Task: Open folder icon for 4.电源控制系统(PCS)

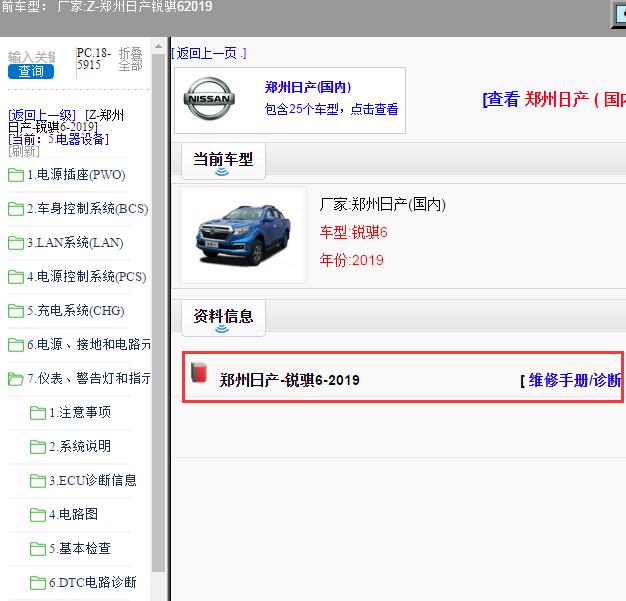Action: pos(16,277)
